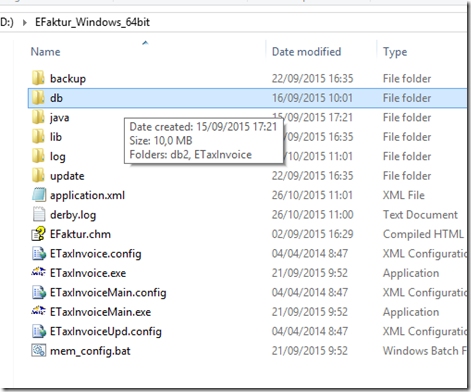Select the file name text 'backup'
Image resolution: width=471 pixels, height=392 pixels.
[68, 79]
